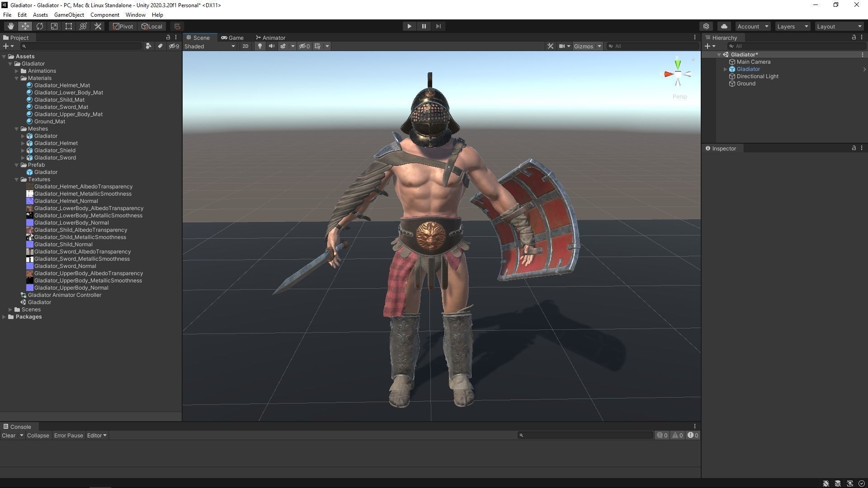Lock the Hierarchy panel

(854, 38)
